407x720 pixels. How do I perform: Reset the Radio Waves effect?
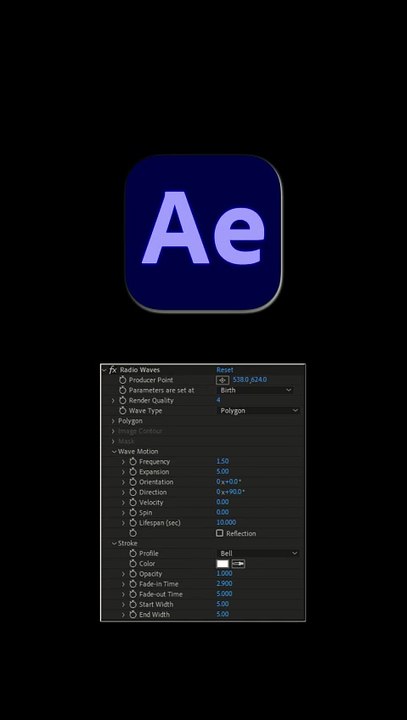[225, 370]
